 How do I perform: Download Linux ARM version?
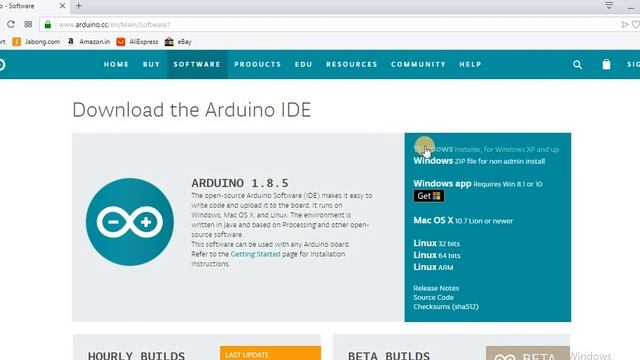pyautogui.click(x=433, y=267)
